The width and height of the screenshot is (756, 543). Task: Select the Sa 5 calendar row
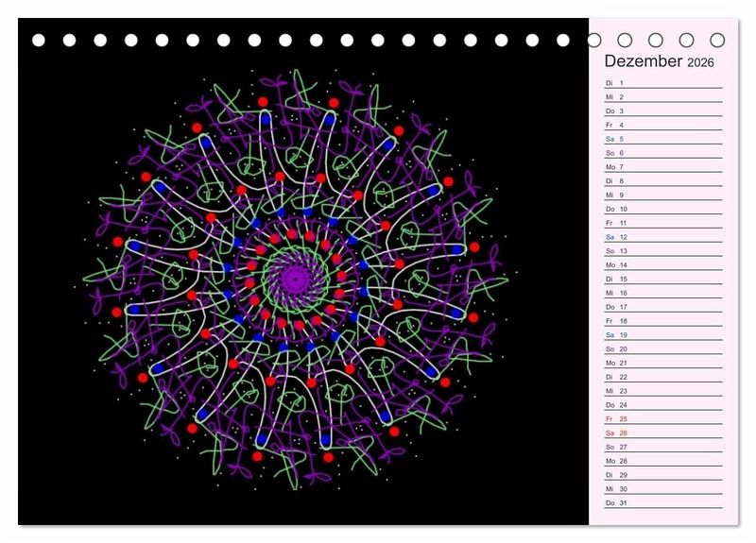click(x=663, y=139)
